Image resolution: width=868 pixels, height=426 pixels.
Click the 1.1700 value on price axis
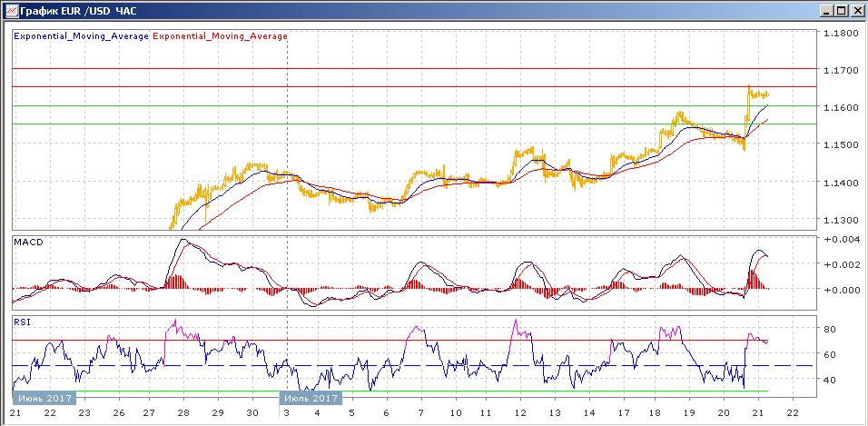tap(839, 70)
